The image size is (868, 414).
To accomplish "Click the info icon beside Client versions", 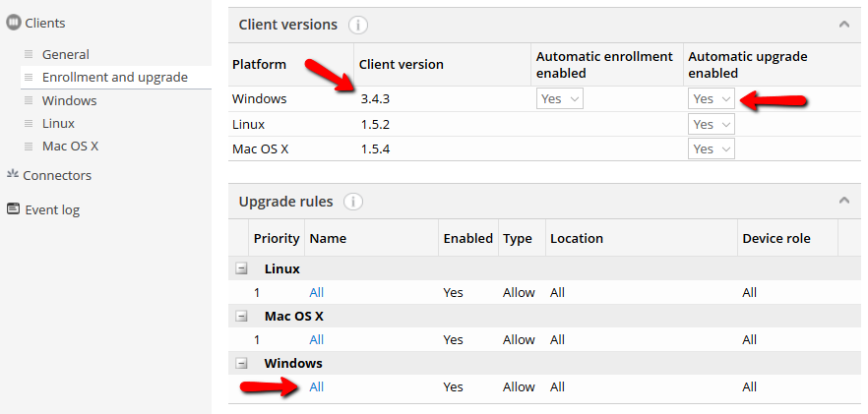I will coord(358,25).
